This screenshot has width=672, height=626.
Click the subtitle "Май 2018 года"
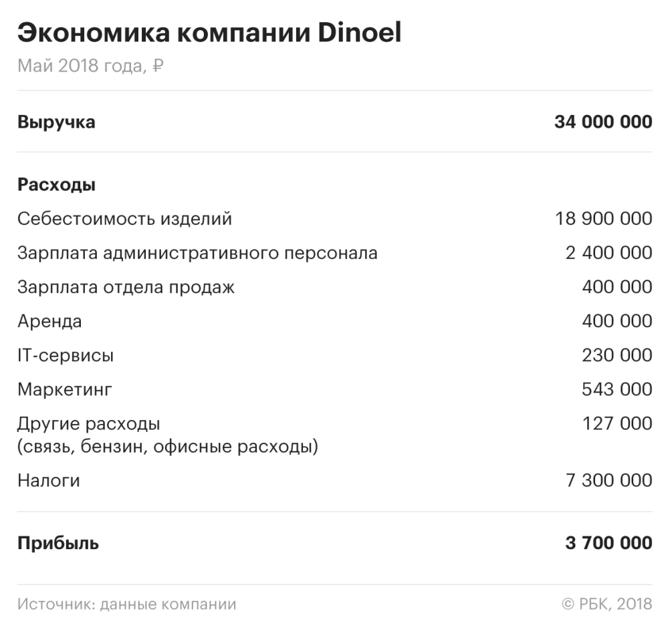(82, 66)
